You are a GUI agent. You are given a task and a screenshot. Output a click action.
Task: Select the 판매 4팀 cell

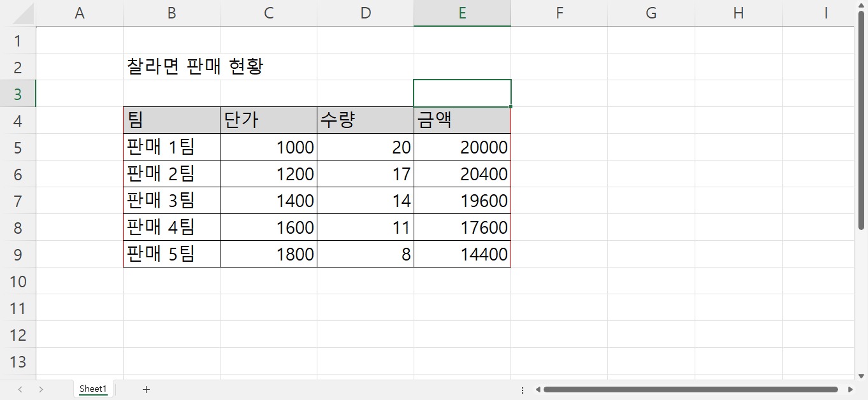click(x=171, y=227)
